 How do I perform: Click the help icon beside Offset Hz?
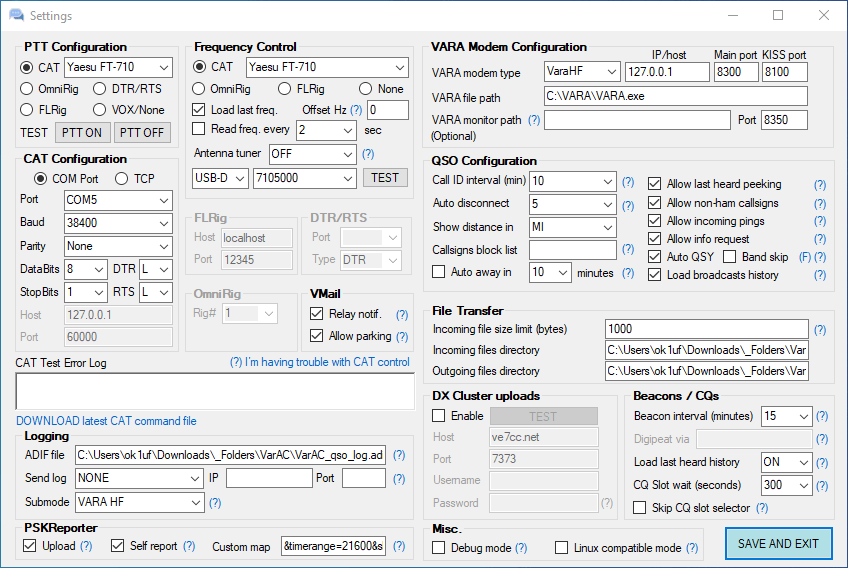[x=356, y=110]
